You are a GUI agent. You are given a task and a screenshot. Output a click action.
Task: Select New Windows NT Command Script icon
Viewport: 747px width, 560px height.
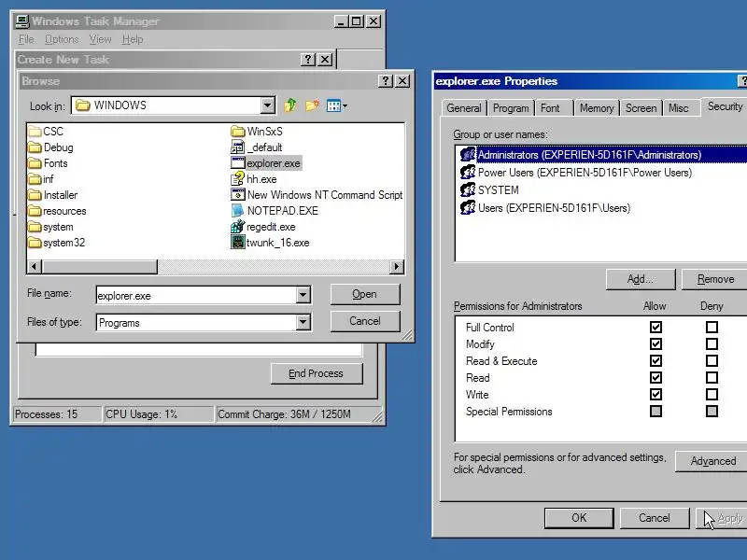pyautogui.click(x=238, y=195)
